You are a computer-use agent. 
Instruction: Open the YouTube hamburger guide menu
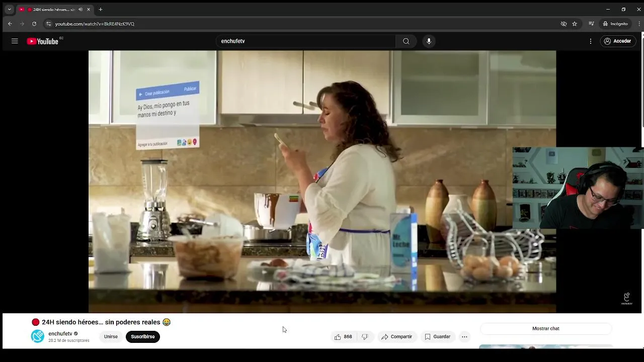click(x=15, y=41)
